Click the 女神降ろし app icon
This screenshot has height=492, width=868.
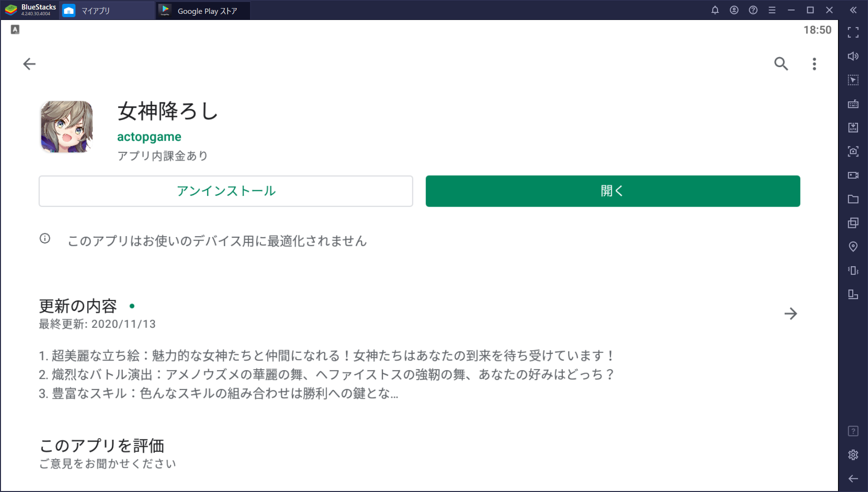(66, 127)
